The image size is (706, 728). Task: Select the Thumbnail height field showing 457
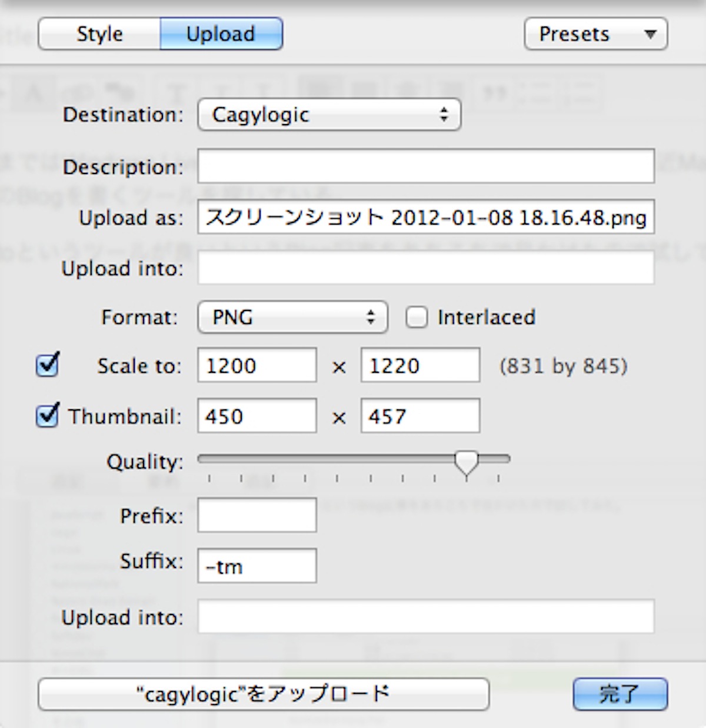[x=420, y=416]
